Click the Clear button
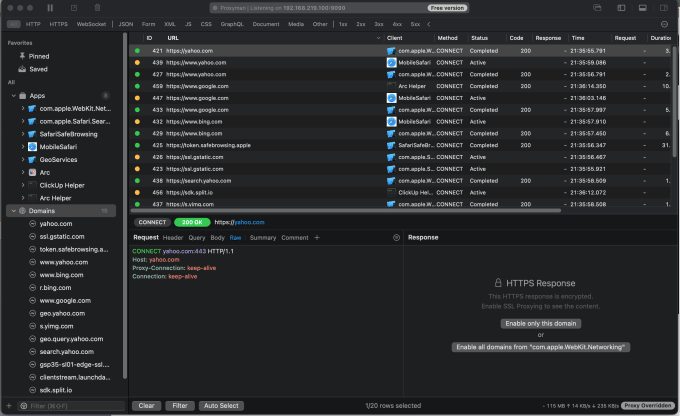The width and height of the screenshot is (680, 416). 147,406
